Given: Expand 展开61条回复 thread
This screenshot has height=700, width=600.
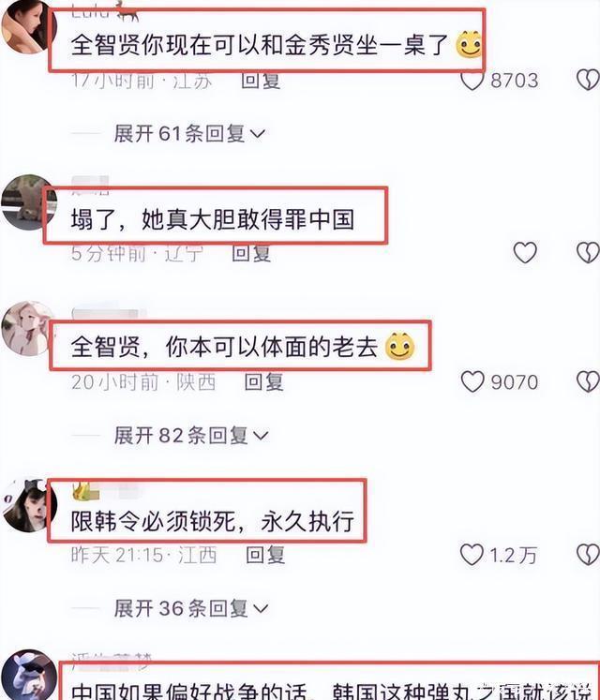Looking at the screenshot, I should (190, 133).
